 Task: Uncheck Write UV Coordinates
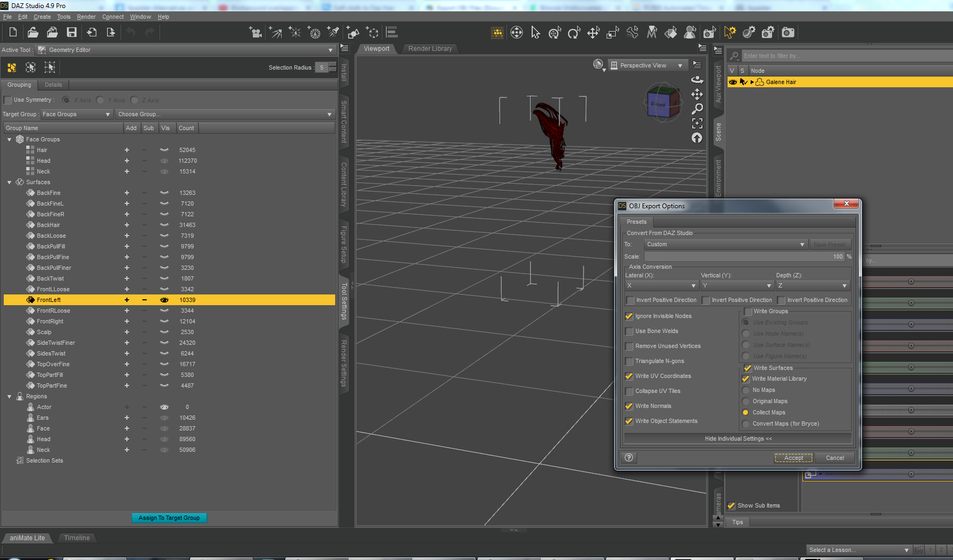pyautogui.click(x=630, y=376)
